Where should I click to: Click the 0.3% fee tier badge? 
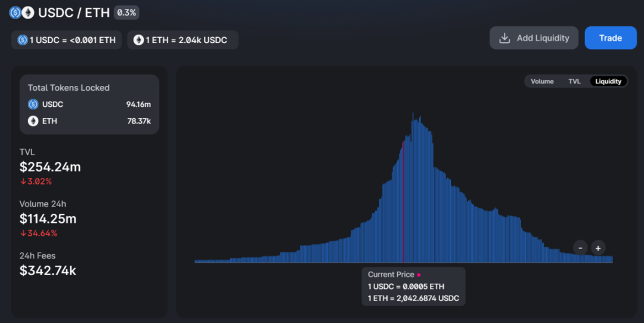pos(126,13)
